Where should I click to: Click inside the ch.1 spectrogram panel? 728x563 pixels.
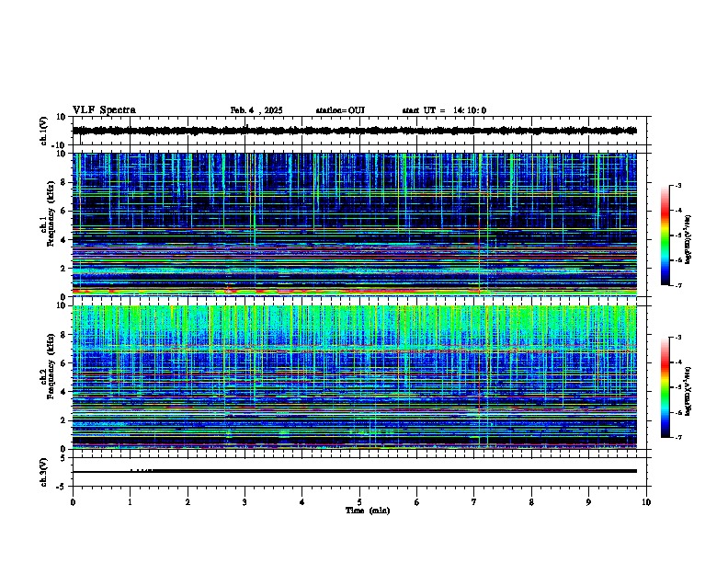pyautogui.click(x=354, y=224)
